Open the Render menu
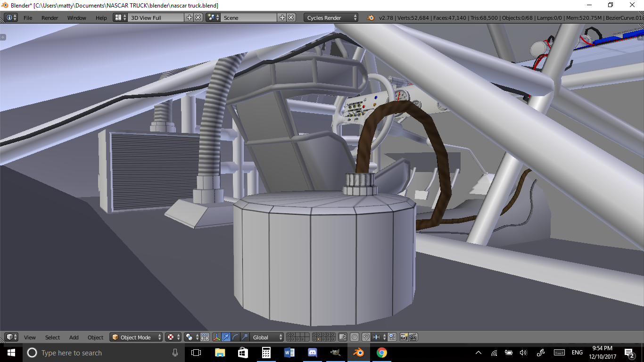 pos(50,17)
